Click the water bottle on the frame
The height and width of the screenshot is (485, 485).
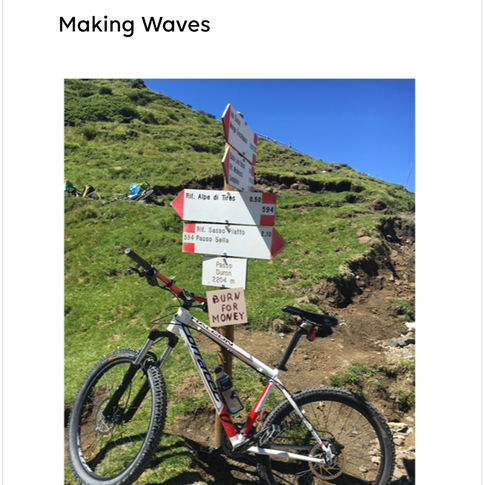[x=228, y=389]
